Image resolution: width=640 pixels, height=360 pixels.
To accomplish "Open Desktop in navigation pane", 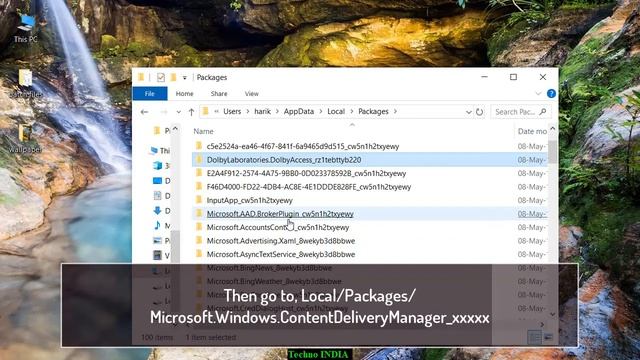I will [161, 180].
